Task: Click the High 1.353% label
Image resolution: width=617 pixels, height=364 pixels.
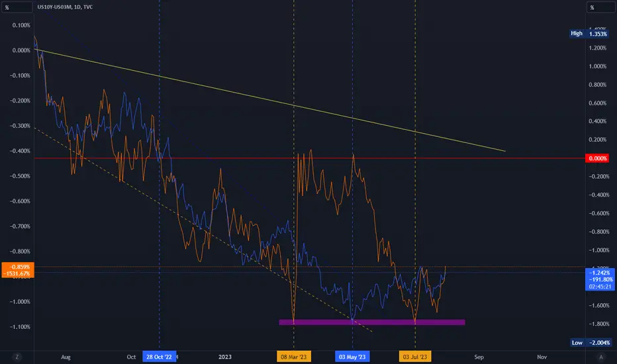Action: [589, 34]
